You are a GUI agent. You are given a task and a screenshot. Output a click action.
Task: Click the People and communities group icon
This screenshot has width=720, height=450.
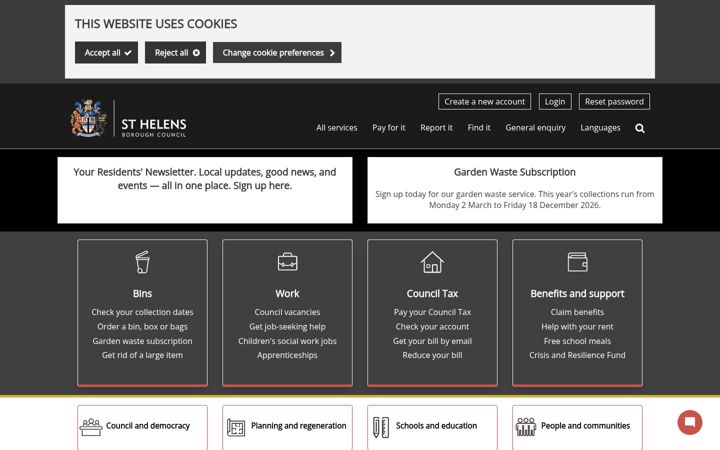coord(526,427)
